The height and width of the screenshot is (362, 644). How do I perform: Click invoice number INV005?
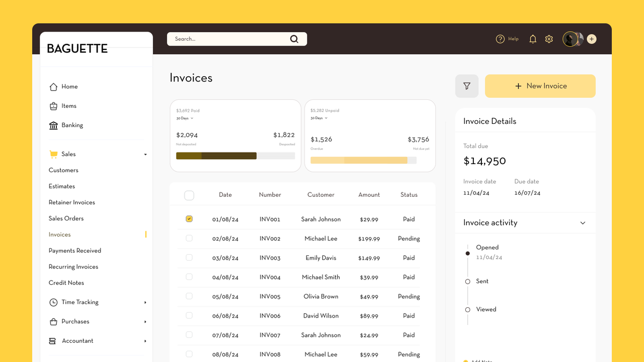tap(270, 297)
